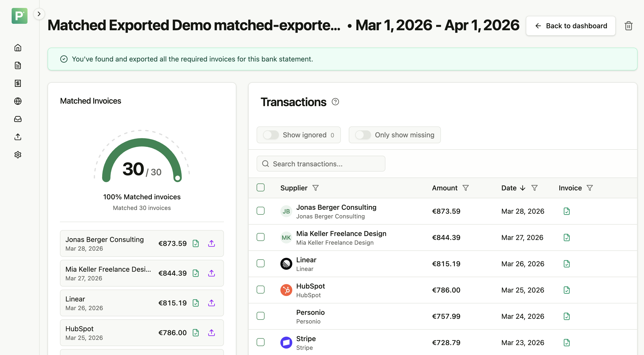Export the Mia Keller Freelance matched invoice
Image resolution: width=644 pixels, height=355 pixels.
(212, 273)
